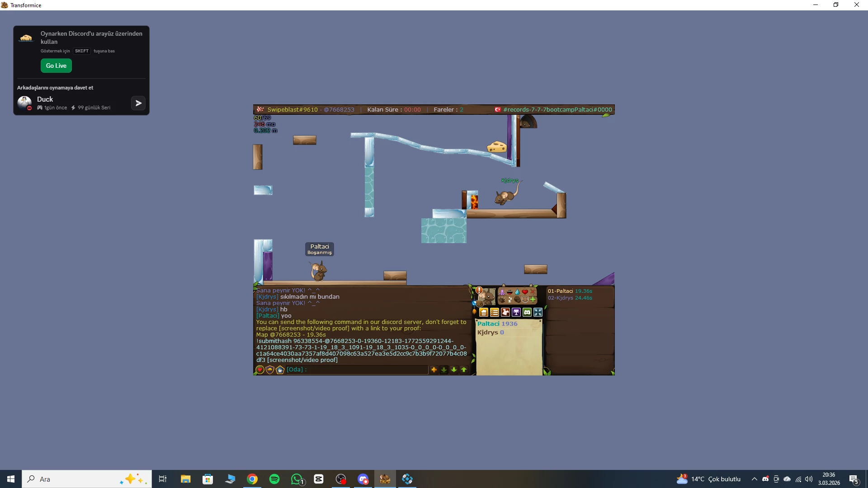Image resolution: width=868 pixels, height=488 pixels.
Task: Click the mouse face emoji icon
Action: point(525,300)
